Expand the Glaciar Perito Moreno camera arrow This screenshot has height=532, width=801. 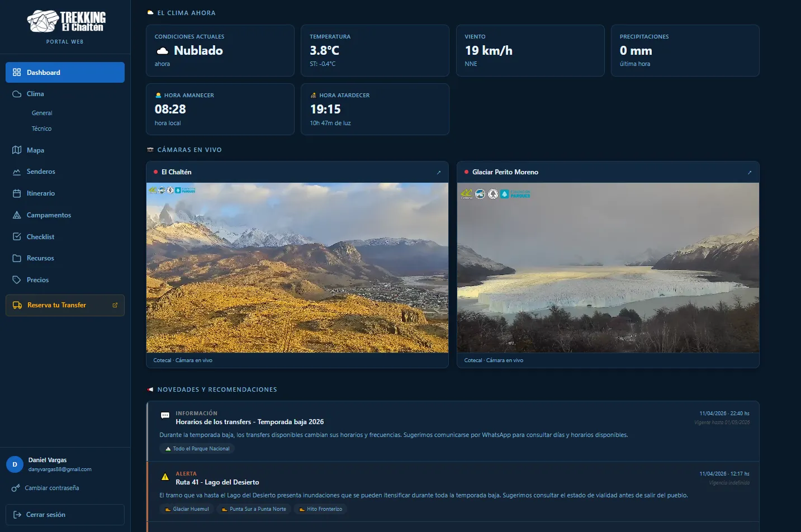tap(750, 172)
